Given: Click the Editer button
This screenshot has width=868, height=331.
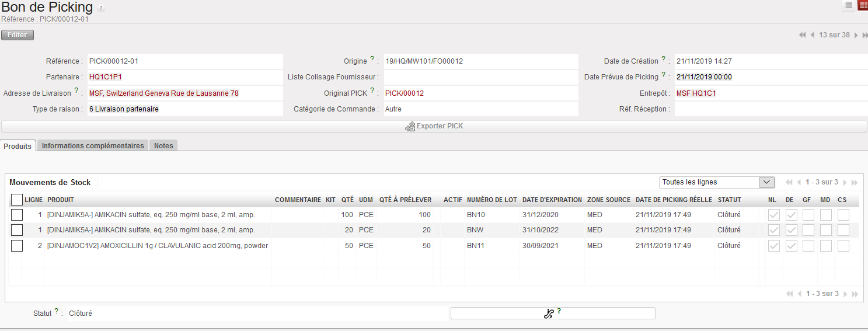Looking at the screenshot, I should [18, 35].
